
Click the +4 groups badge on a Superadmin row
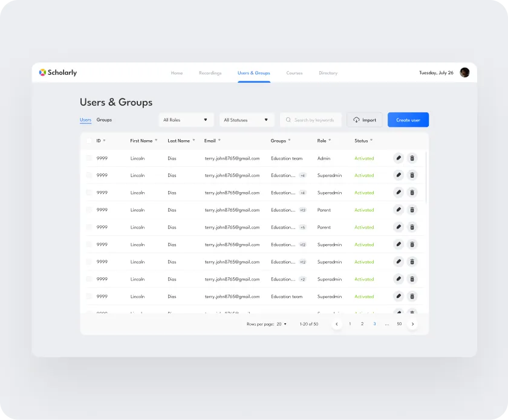point(302,175)
